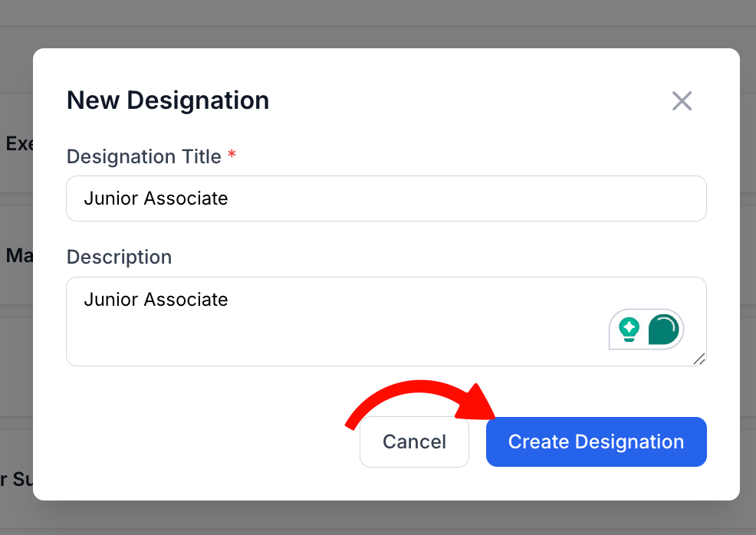Click the "New Designation" dialog heading

[x=168, y=100]
